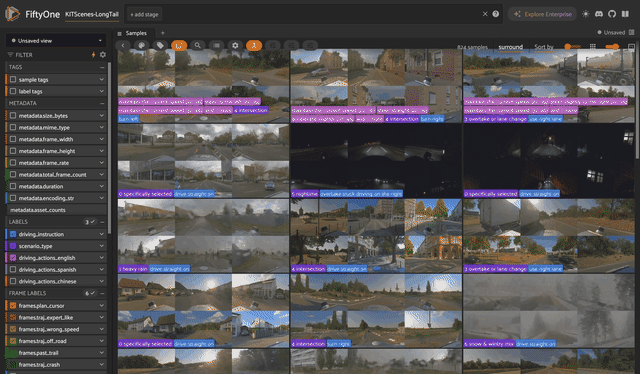Uncheck the driving_instruction label checkbox

tap(13, 234)
